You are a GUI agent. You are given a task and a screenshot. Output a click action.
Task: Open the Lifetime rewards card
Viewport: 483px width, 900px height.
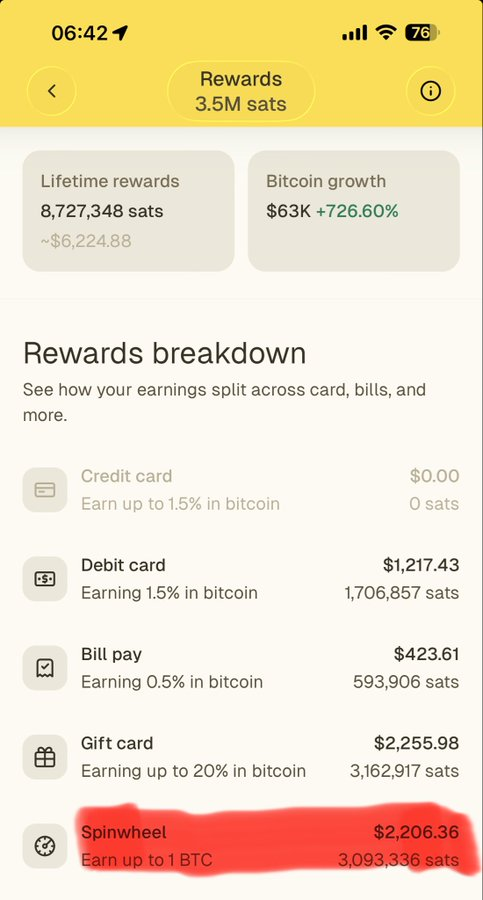coord(129,211)
